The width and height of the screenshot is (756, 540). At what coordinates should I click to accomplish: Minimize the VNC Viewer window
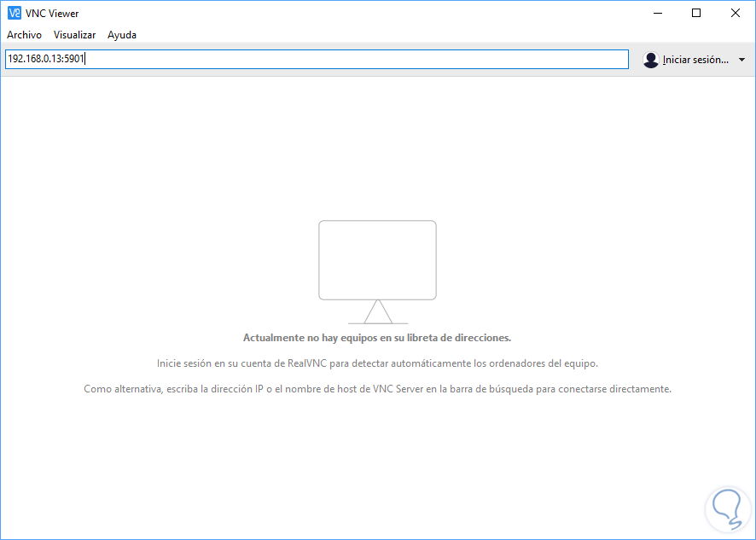pyautogui.click(x=658, y=13)
